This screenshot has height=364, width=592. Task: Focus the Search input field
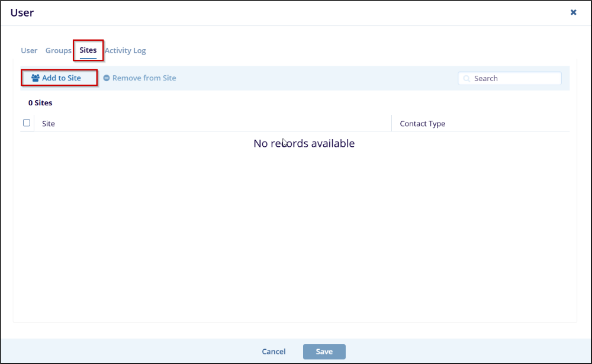[x=515, y=79]
